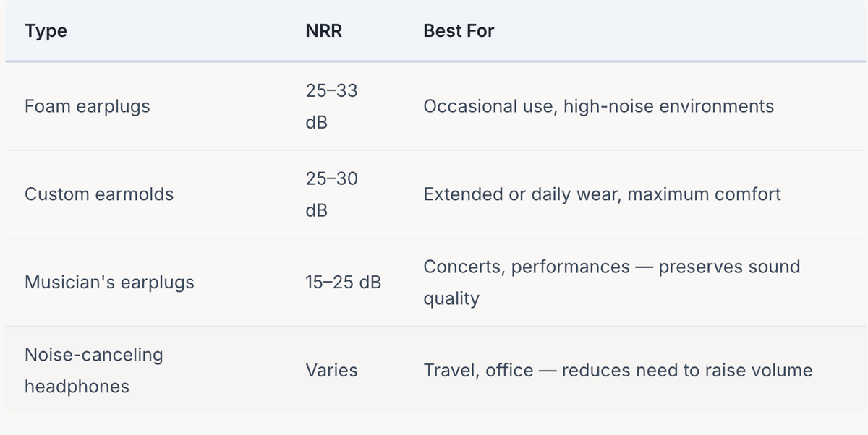Viewport: 868px width, 435px height.
Task: Select the Custom earmolds cell
Action: coord(99,194)
